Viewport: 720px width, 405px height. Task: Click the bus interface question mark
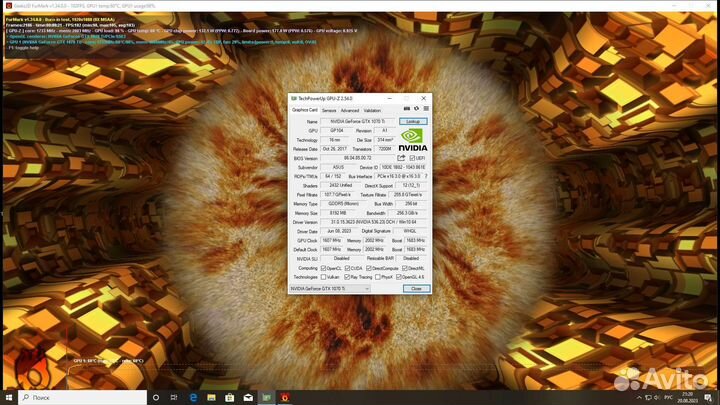pyautogui.click(x=426, y=176)
